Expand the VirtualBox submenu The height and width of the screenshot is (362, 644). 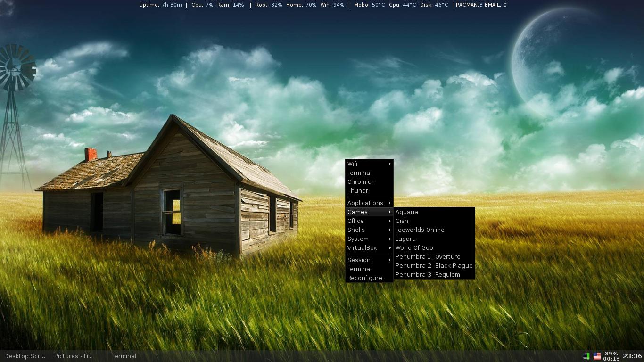pyautogui.click(x=369, y=248)
